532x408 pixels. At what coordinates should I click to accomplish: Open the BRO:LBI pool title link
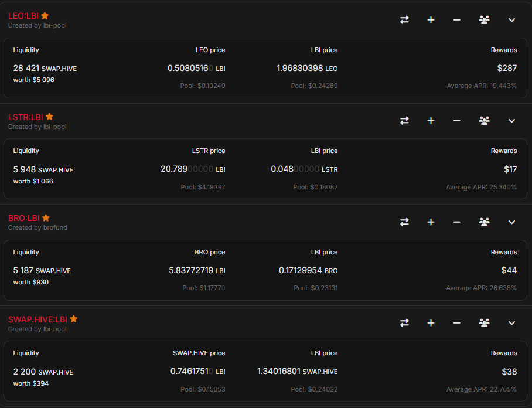coord(23,218)
